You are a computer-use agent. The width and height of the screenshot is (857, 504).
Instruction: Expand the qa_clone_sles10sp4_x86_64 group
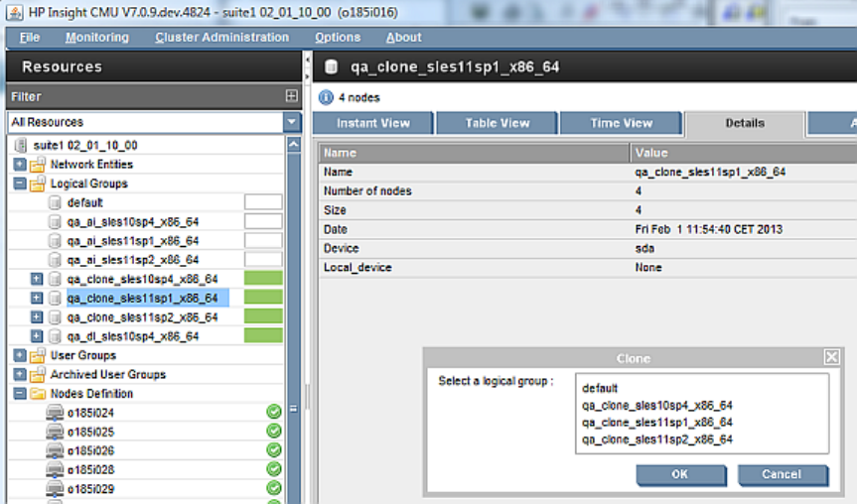[x=37, y=279]
